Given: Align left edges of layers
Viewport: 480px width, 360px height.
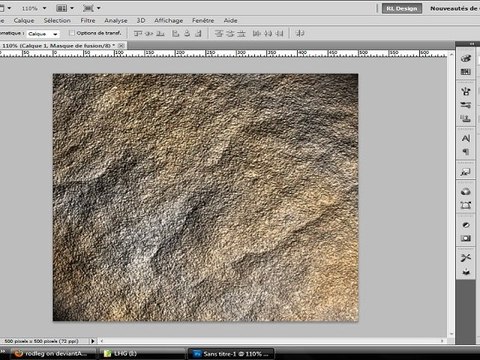Looking at the screenshot, I should [176, 33].
